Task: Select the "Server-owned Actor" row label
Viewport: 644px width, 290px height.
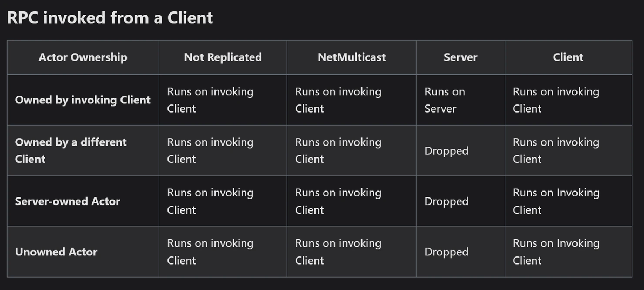Action: point(68,201)
